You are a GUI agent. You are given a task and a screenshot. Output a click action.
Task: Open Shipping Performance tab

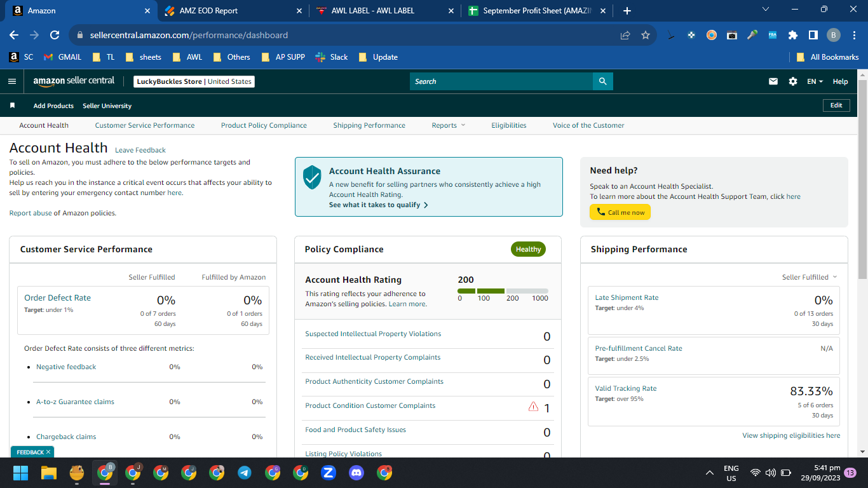coord(369,125)
